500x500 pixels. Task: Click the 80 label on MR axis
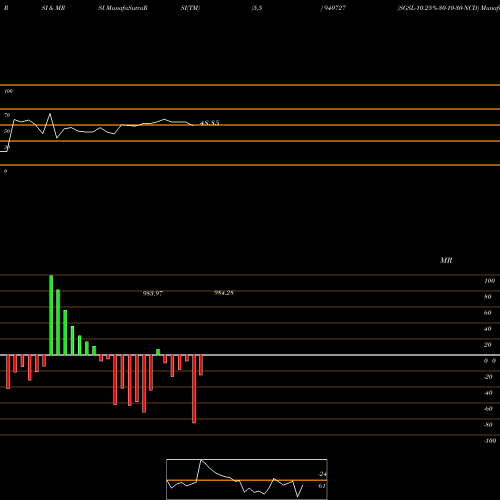[x=488, y=297]
